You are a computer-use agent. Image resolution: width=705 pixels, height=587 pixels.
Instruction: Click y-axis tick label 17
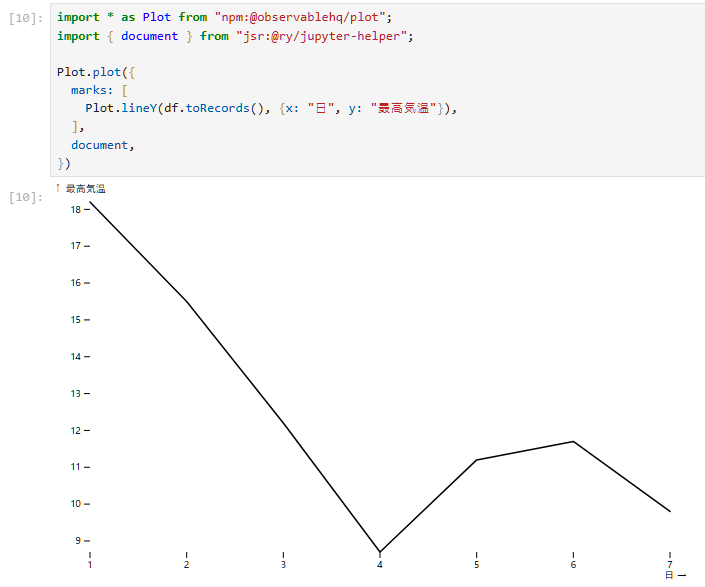click(76, 246)
